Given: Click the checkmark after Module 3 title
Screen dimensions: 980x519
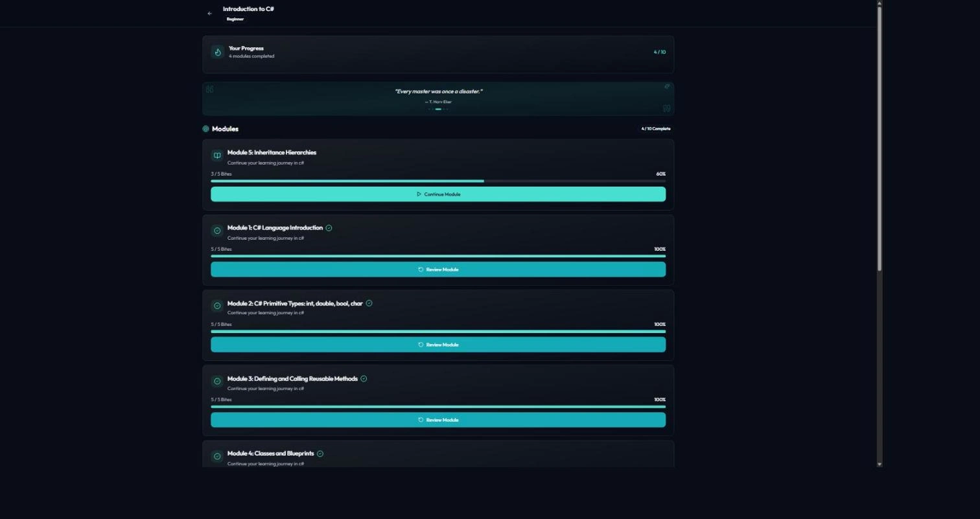Looking at the screenshot, I should [364, 379].
